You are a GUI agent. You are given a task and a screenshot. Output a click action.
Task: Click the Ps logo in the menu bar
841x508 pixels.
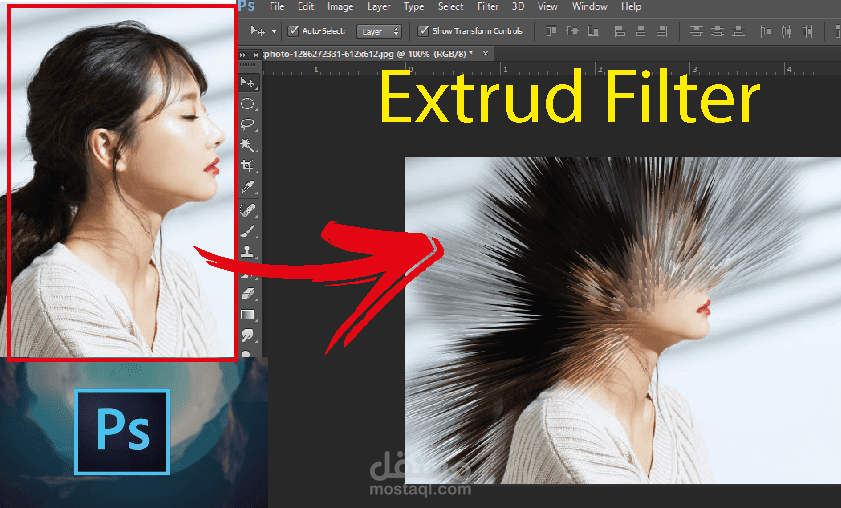(247, 6)
